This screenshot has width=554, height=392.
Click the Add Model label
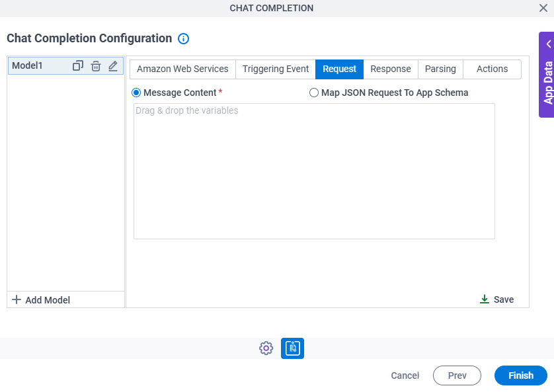pyautogui.click(x=48, y=300)
